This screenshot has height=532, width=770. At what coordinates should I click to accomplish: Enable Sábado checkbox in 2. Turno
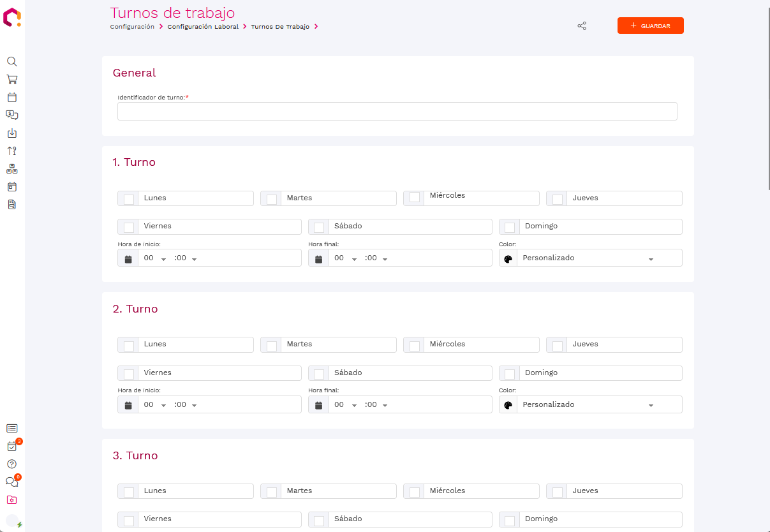319,374
